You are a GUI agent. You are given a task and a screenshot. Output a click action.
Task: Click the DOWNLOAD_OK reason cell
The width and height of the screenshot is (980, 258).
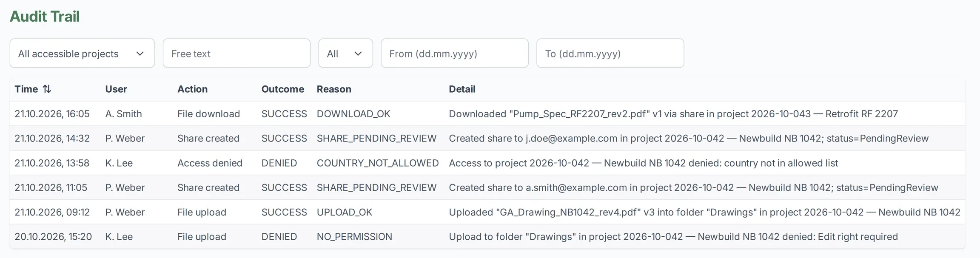(x=353, y=113)
